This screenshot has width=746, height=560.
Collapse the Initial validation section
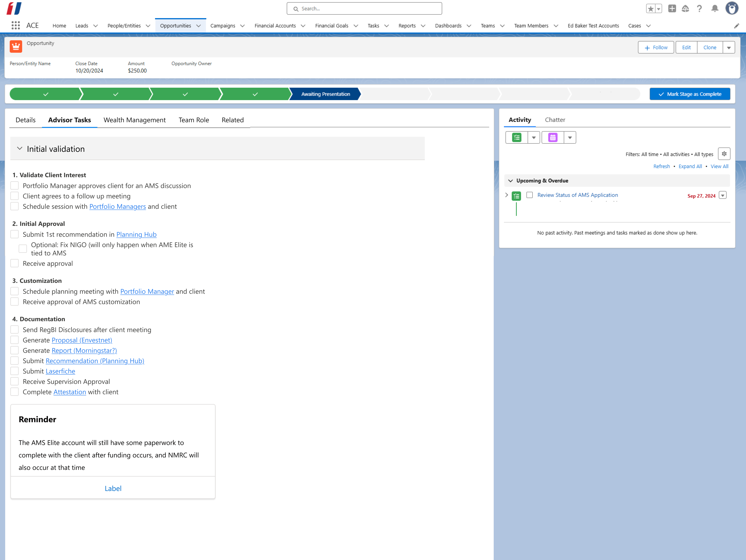20,148
